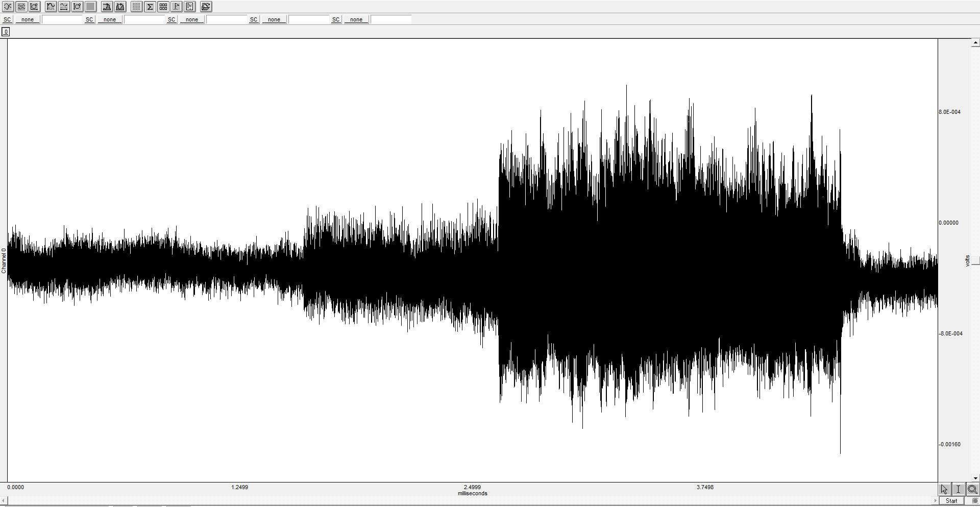This screenshot has height=507, width=980.
Task: Click the '0.0000' time axis label
Action: tap(15, 487)
